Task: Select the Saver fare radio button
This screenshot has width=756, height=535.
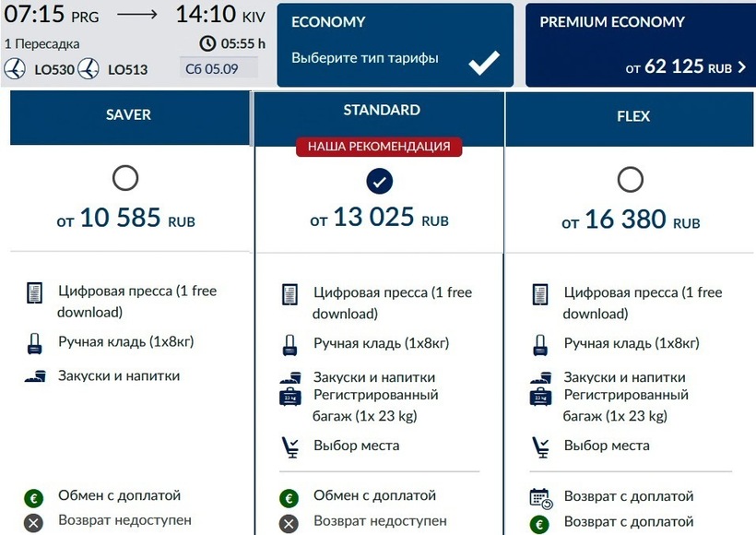Action: pyautogui.click(x=125, y=178)
